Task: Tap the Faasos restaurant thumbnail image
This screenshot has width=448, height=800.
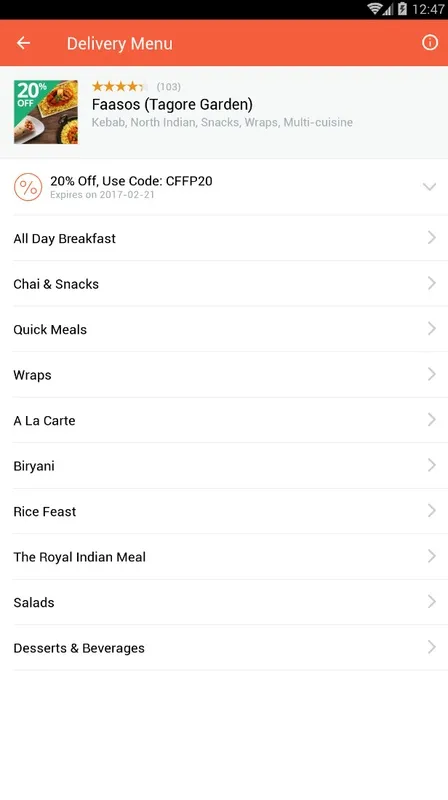Action: [x=46, y=112]
